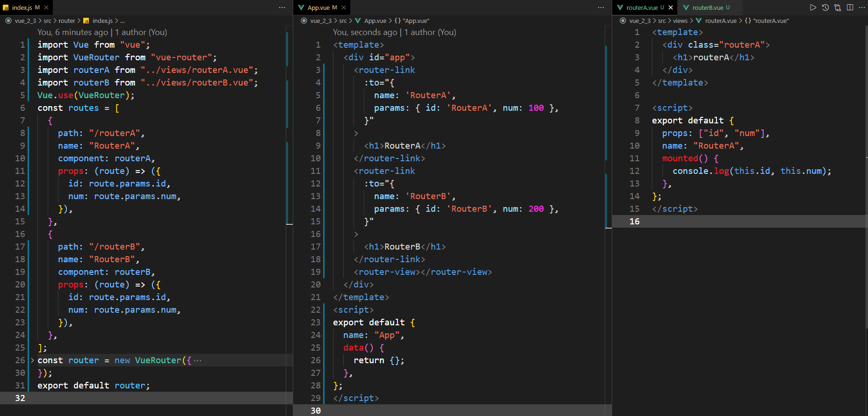Screen dimensions: 868x416
Task: Split the editor with the split icon
Action: [x=850, y=7]
